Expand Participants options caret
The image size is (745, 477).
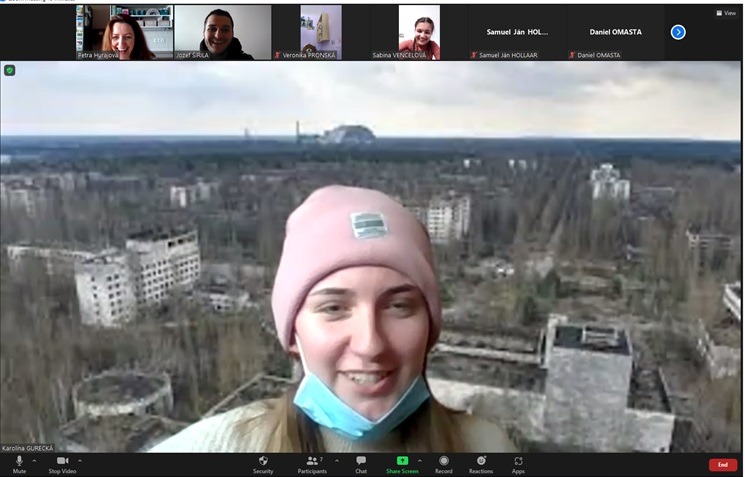coord(337,460)
